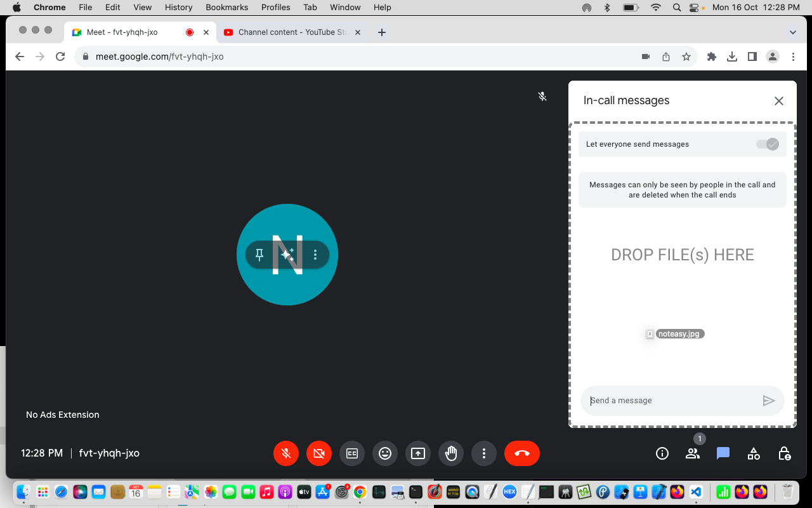Screen dimensions: 812x508
Task: Open the History menu
Action: (178, 7)
